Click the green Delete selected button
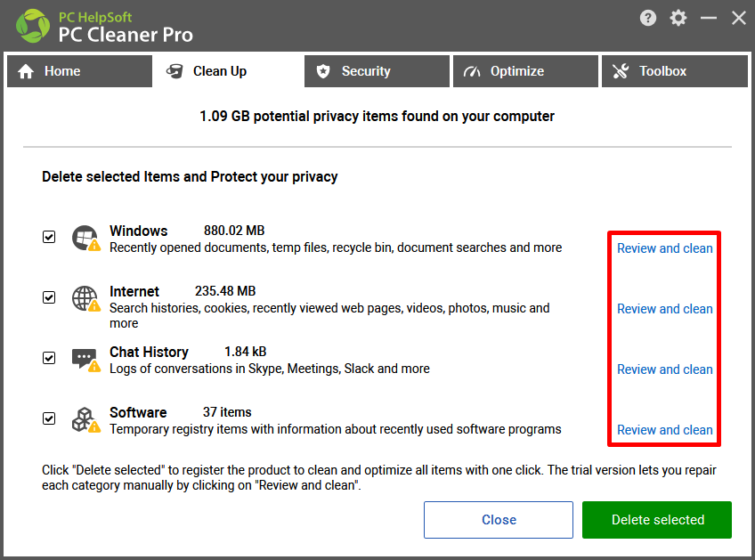This screenshot has height=560, width=755. pyautogui.click(x=657, y=520)
